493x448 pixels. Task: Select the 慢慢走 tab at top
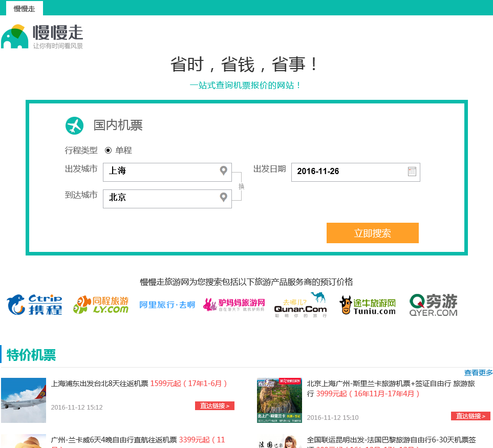(24, 9)
